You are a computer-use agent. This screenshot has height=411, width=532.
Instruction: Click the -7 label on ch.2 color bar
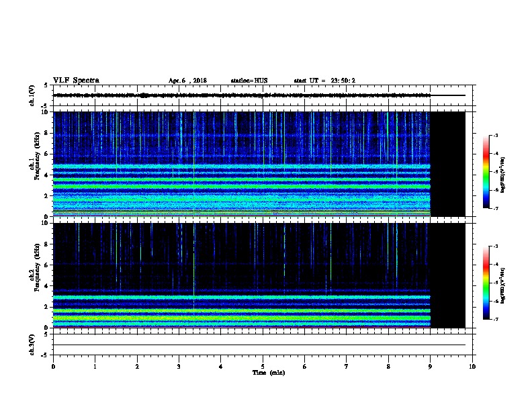496,320
